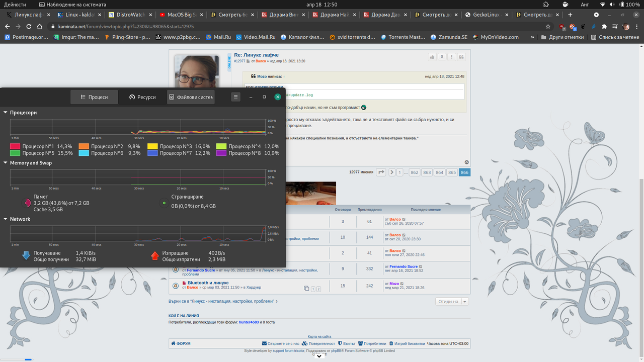Bookmark this page with the star icon
The image size is (644, 362).
(x=548, y=26)
